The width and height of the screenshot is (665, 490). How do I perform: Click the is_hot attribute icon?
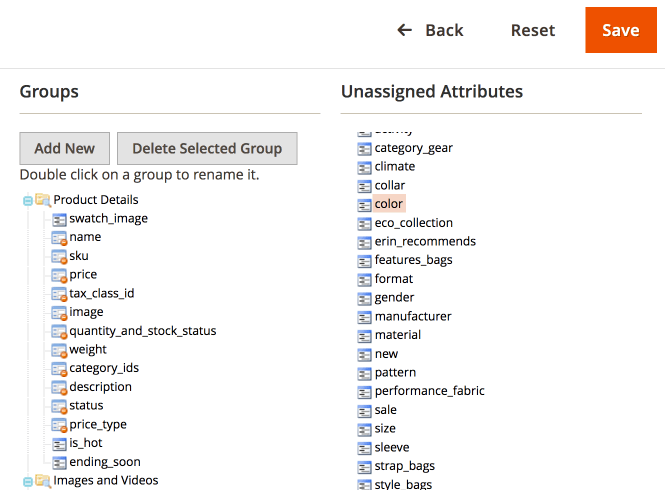[x=59, y=444]
